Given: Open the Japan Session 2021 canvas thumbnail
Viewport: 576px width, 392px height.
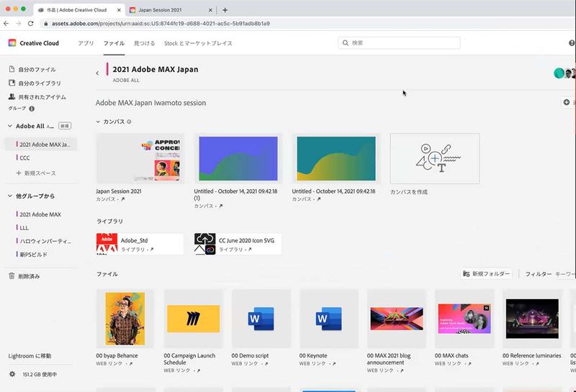Looking at the screenshot, I should (x=140, y=158).
